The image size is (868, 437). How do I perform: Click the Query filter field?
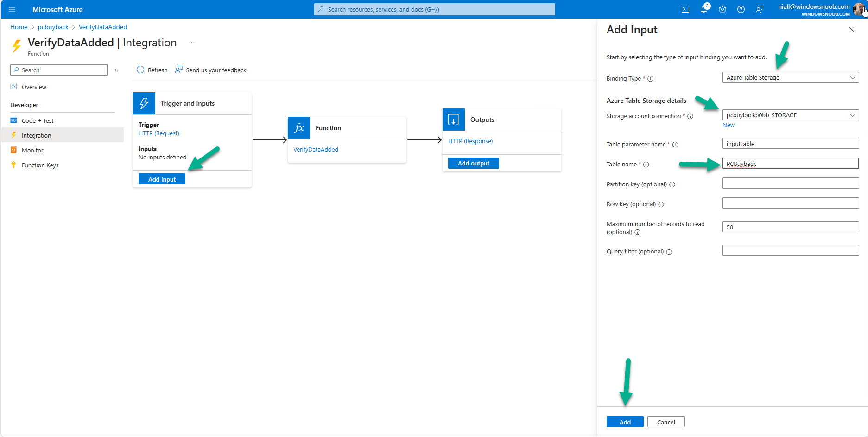click(x=791, y=250)
